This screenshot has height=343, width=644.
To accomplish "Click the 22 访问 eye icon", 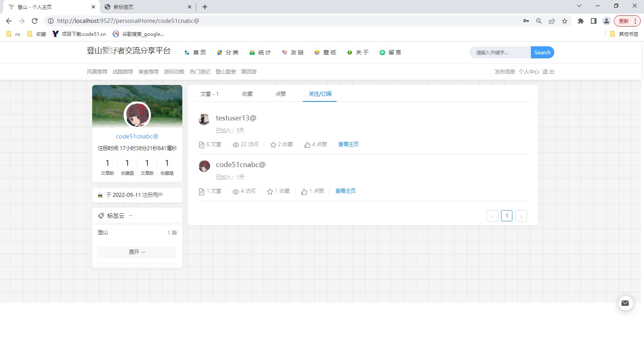I will point(236,145).
